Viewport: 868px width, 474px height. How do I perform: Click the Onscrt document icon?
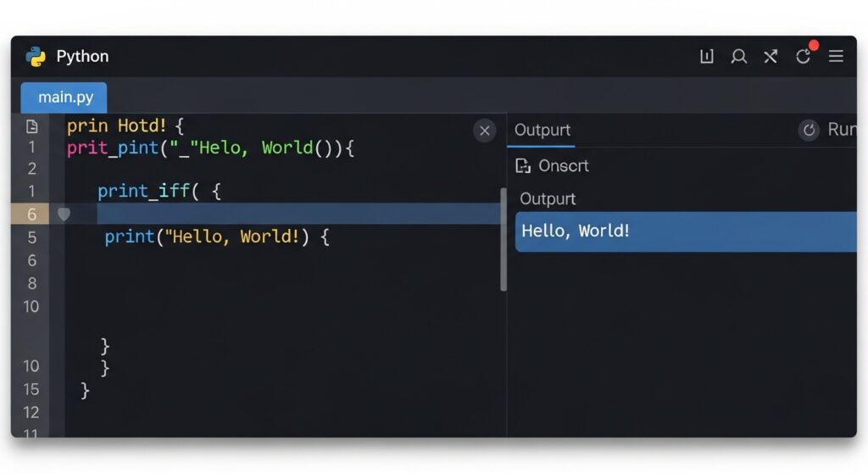(x=523, y=166)
